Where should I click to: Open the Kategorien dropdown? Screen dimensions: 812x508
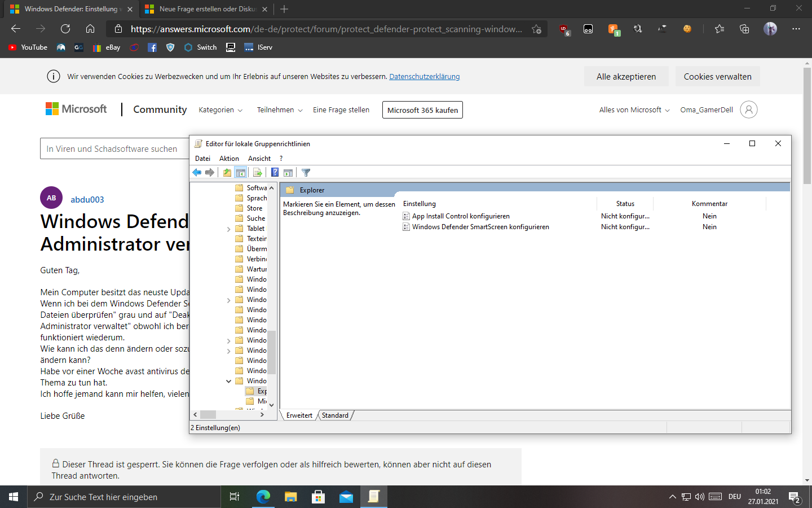click(220, 110)
